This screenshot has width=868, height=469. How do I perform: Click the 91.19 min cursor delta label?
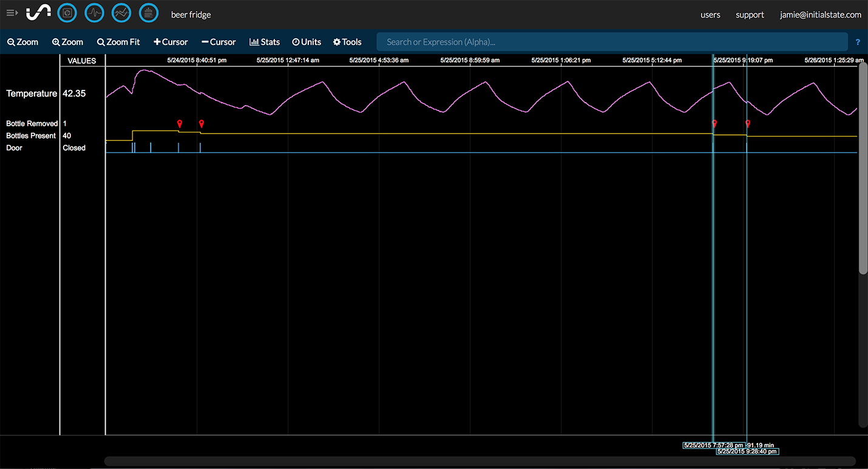pos(759,445)
